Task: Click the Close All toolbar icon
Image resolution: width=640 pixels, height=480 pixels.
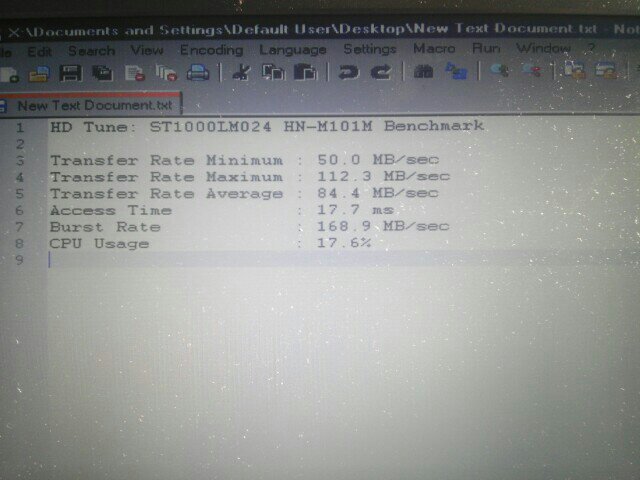Action: click(166, 73)
